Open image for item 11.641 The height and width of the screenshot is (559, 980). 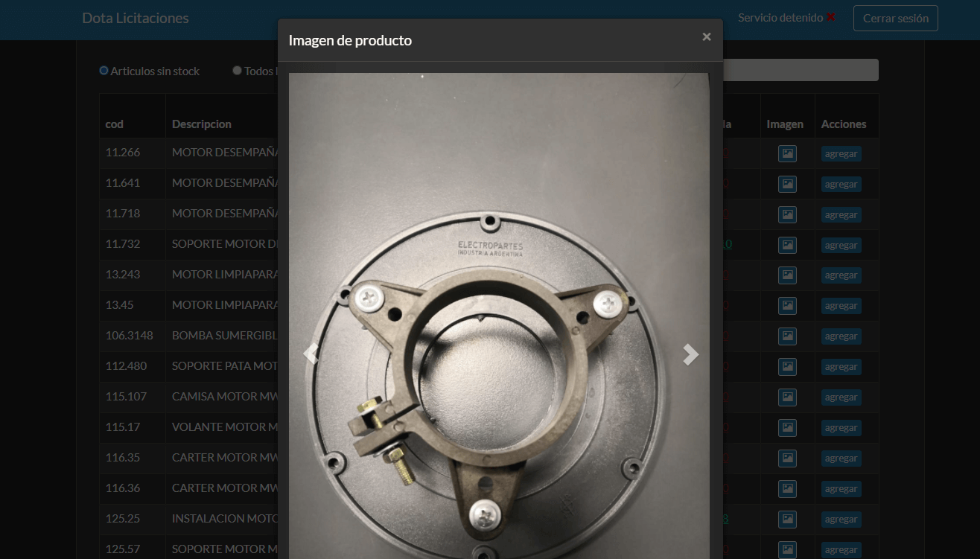coord(787,184)
